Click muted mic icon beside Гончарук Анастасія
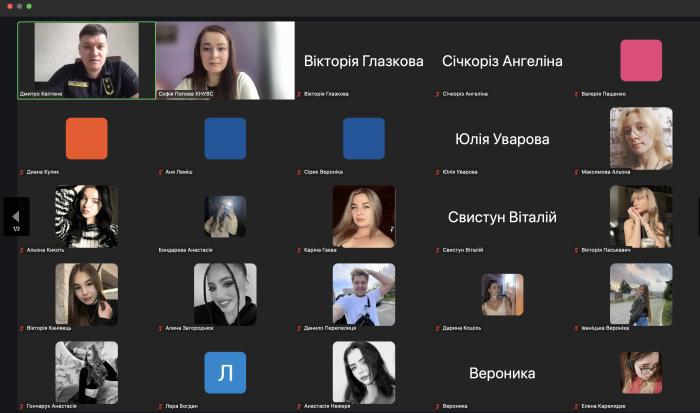The height and width of the screenshot is (413, 700). [21, 406]
